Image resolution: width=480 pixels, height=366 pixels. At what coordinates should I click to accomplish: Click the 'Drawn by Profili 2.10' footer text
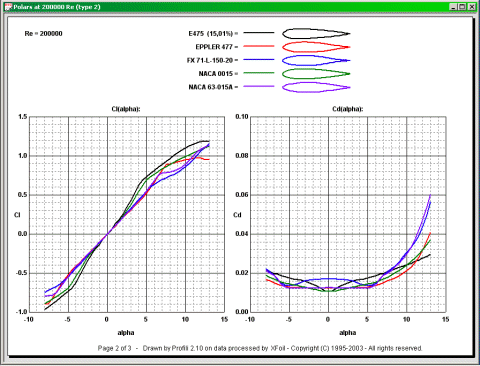[173, 348]
